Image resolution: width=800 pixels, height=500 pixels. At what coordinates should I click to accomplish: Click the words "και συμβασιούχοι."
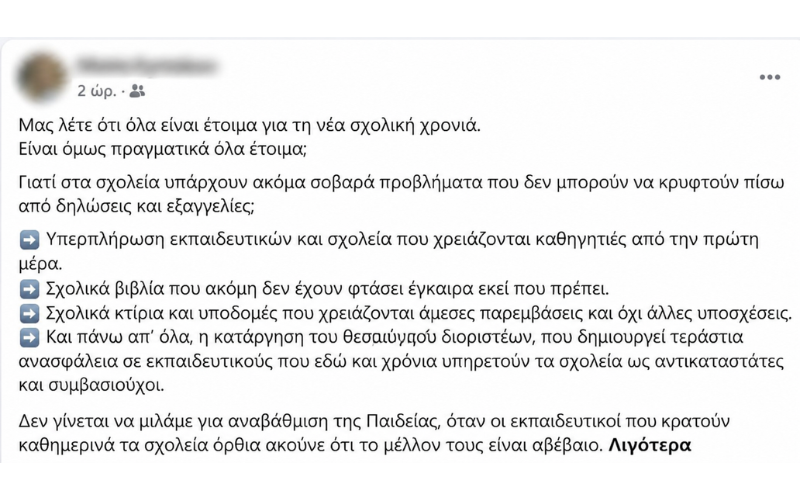(92, 385)
